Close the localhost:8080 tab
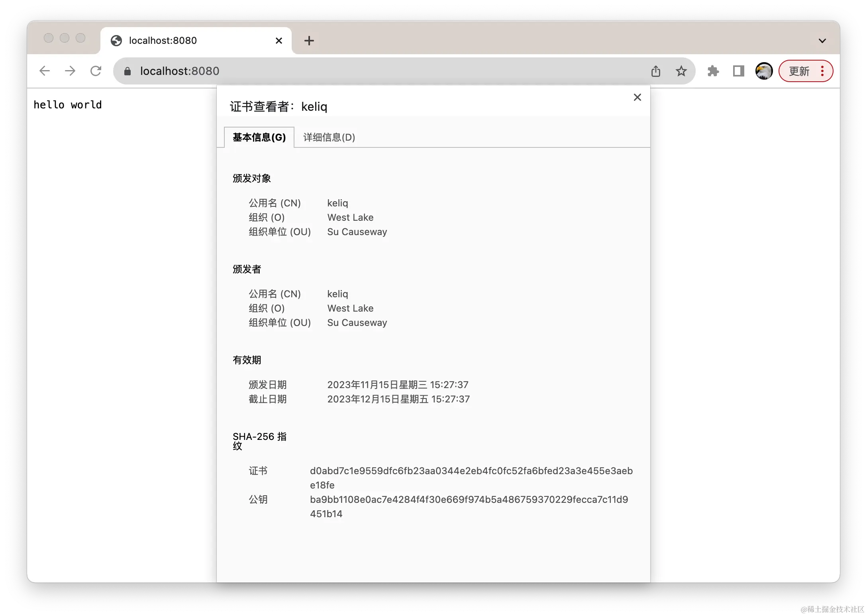This screenshot has width=867, height=616. [x=279, y=41]
